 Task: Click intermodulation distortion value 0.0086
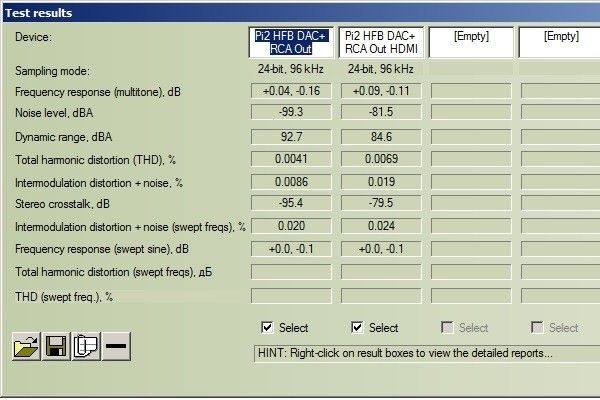(291, 182)
